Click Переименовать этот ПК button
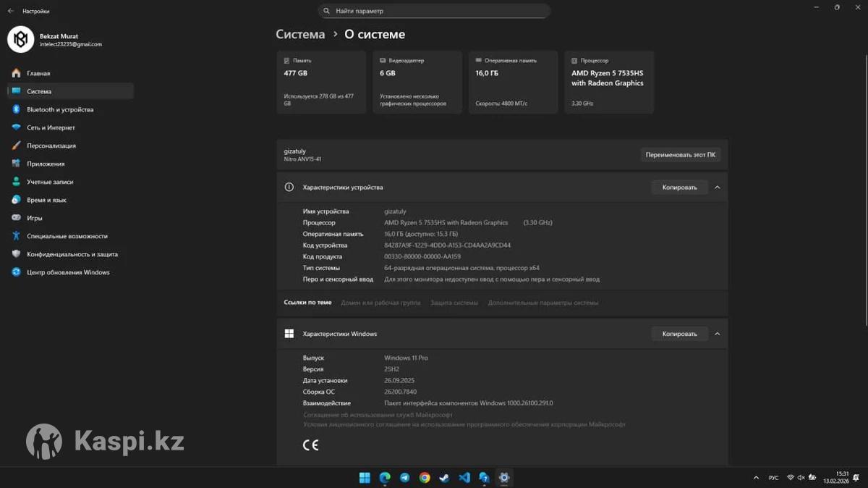 tap(680, 155)
